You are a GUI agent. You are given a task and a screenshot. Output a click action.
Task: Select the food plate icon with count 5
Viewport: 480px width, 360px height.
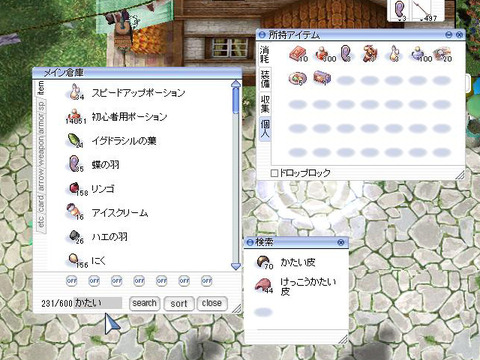tap(297, 79)
